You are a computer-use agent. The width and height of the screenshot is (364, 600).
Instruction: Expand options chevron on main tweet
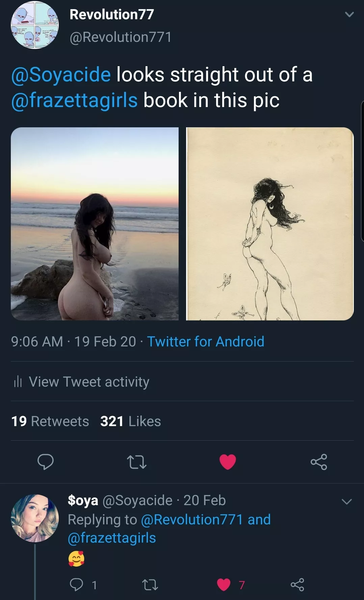(349, 15)
